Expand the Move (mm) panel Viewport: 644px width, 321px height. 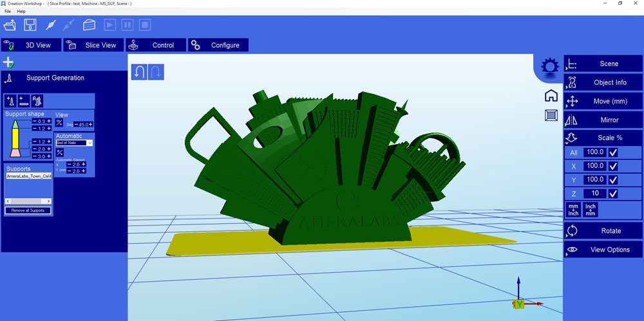pyautogui.click(x=603, y=102)
